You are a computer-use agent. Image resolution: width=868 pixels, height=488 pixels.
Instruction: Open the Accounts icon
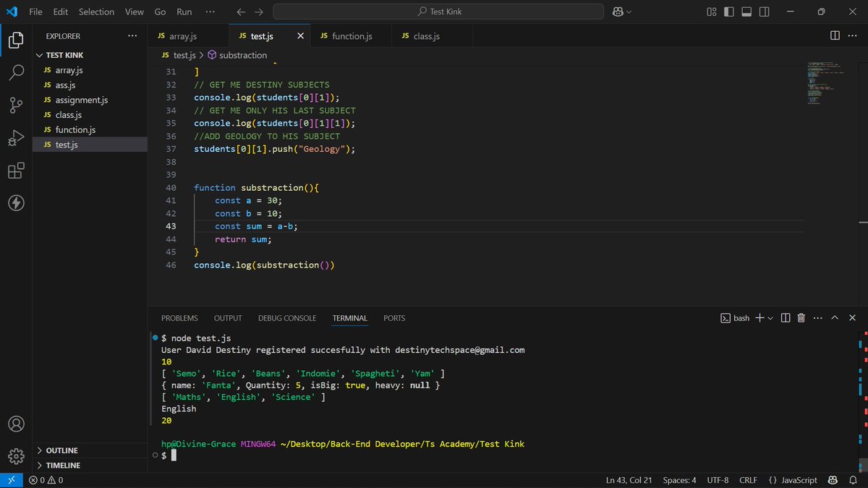tap(16, 424)
